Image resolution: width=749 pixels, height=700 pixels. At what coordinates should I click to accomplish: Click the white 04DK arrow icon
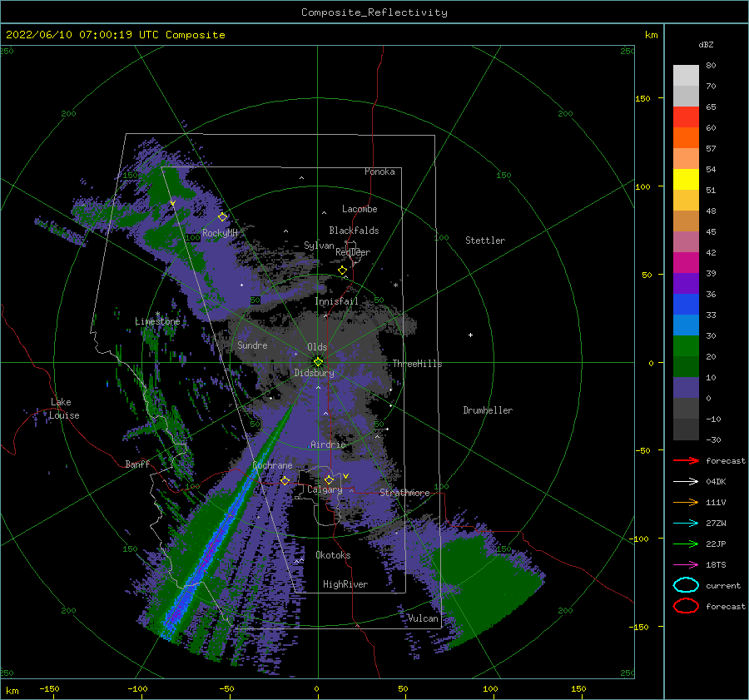pyautogui.click(x=686, y=481)
